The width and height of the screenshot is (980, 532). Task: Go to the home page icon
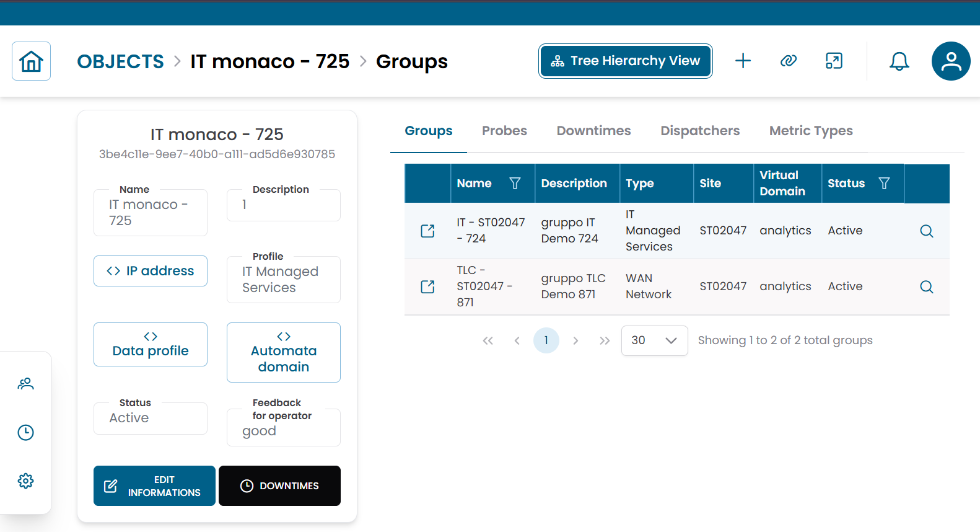pos(31,61)
